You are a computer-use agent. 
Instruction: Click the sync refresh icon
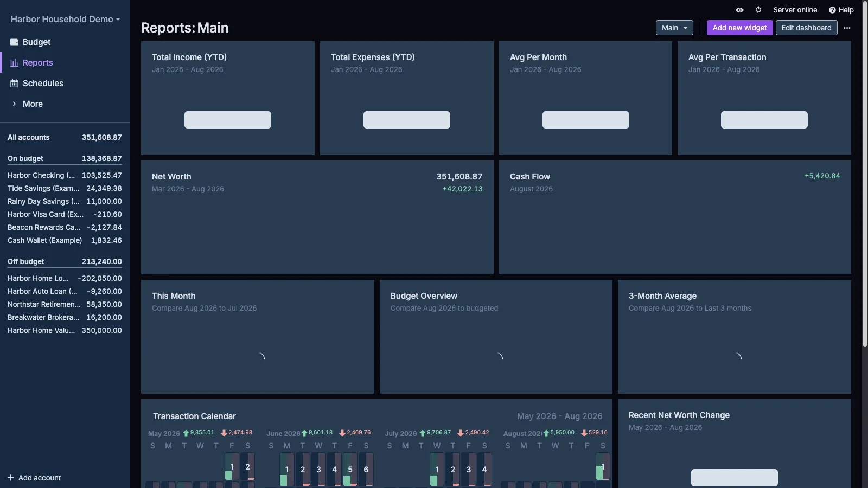(758, 10)
